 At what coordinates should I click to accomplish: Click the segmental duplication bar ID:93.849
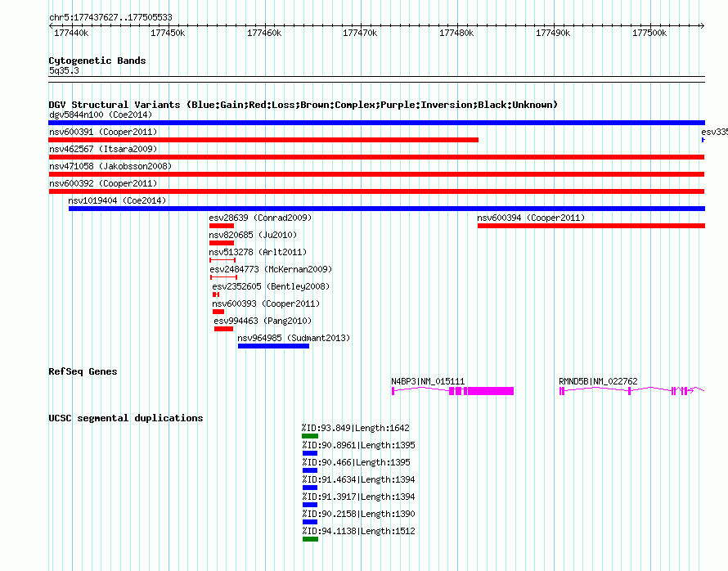(310, 436)
